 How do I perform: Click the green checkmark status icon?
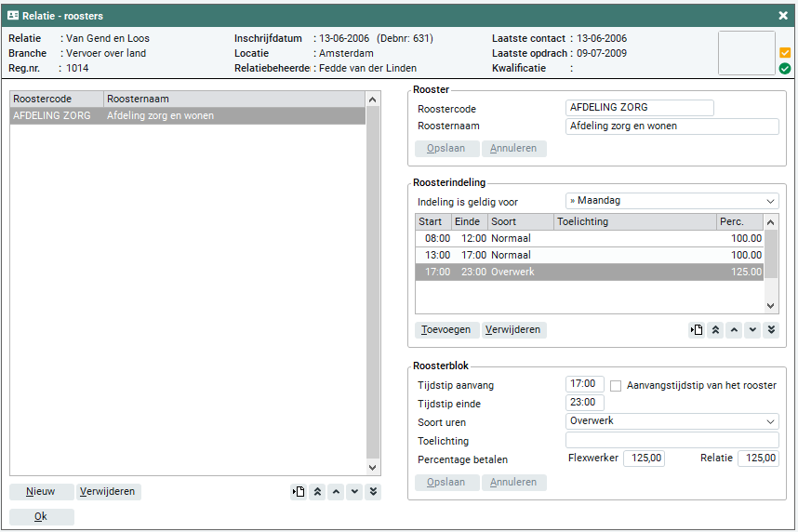pyautogui.click(x=785, y=68)
